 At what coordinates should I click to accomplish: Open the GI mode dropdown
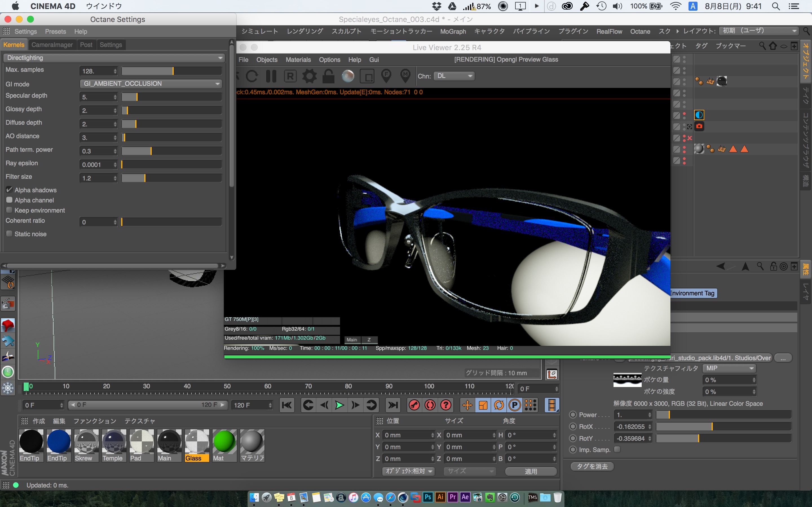[151, 83]
